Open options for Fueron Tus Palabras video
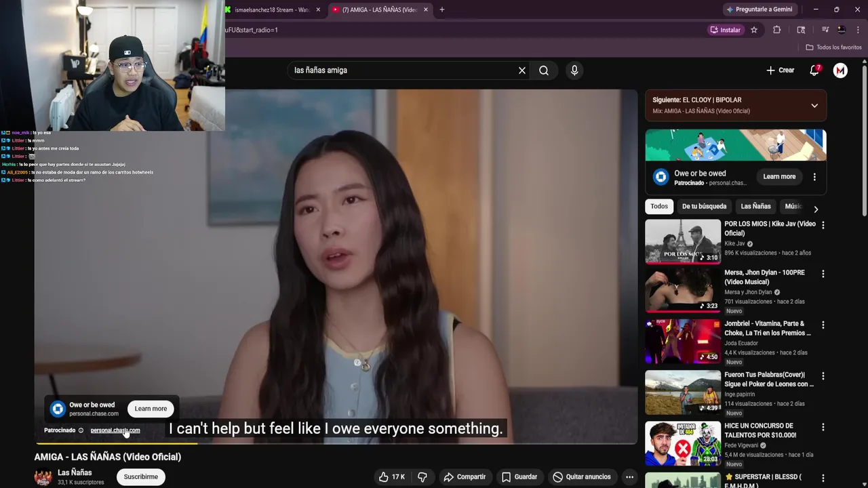 (x=823, y=375)
